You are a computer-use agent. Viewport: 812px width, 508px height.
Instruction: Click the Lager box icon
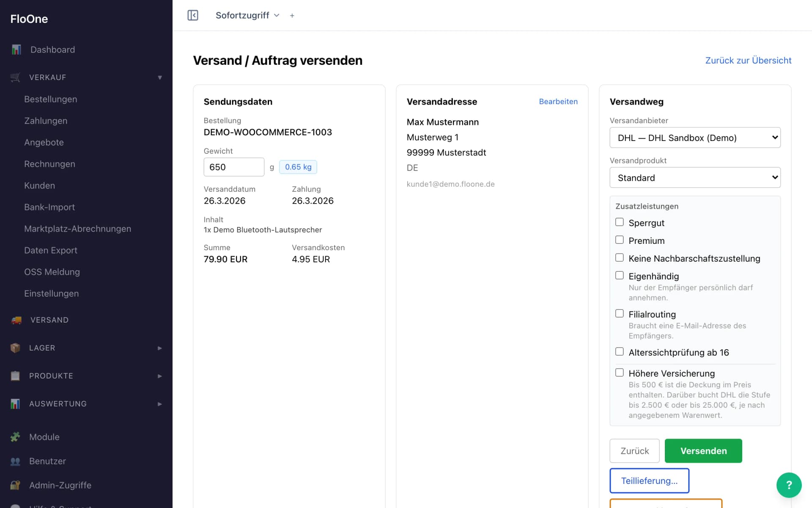tap(15, 348)
